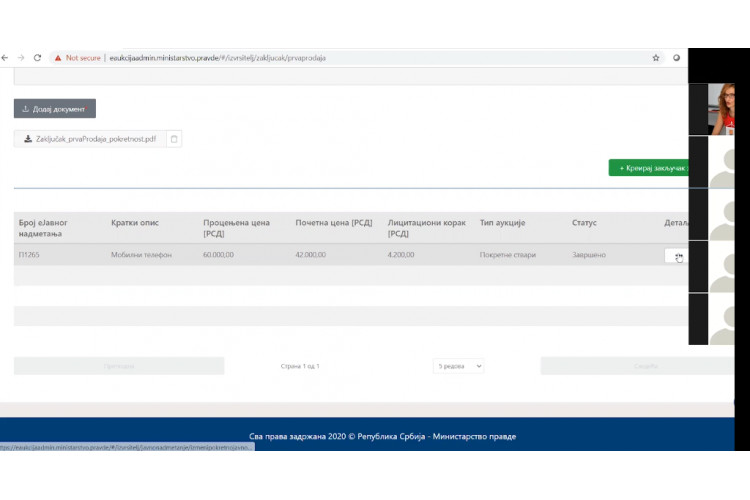The image size is (750, 500).
Task: Click the Додај документ button
Action: [55, 109]
